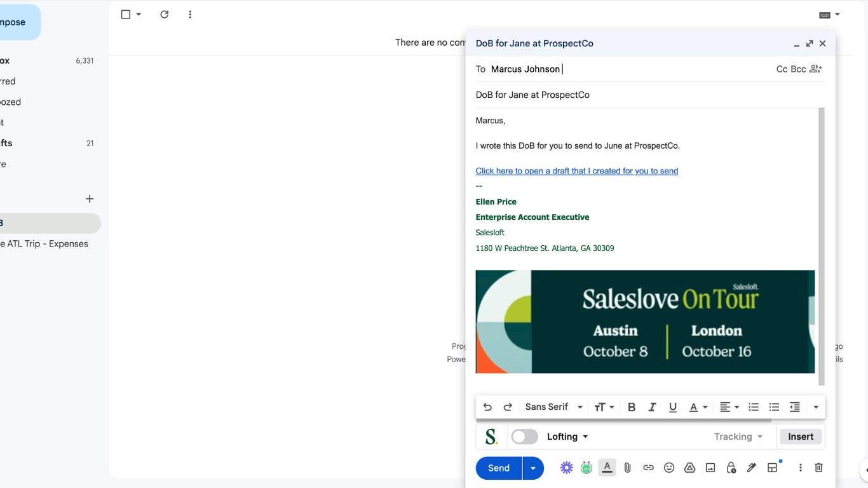Open the Lofting dropdown
This screenshot has width=868, height=488.
(567, 437)
